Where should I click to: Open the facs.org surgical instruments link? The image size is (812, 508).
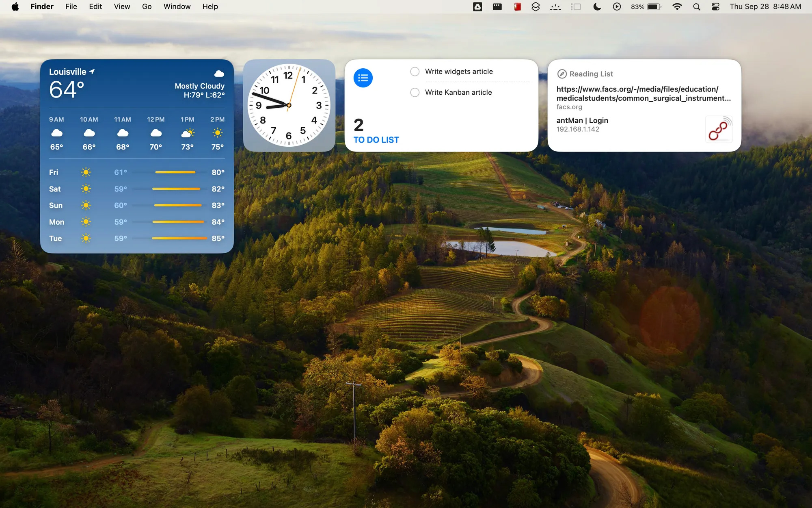(644, 93)
